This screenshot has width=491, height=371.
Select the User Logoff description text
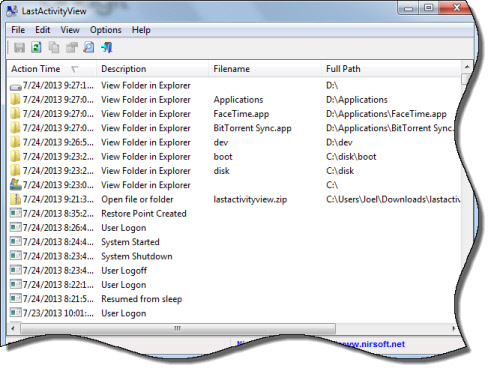point(124,271)
